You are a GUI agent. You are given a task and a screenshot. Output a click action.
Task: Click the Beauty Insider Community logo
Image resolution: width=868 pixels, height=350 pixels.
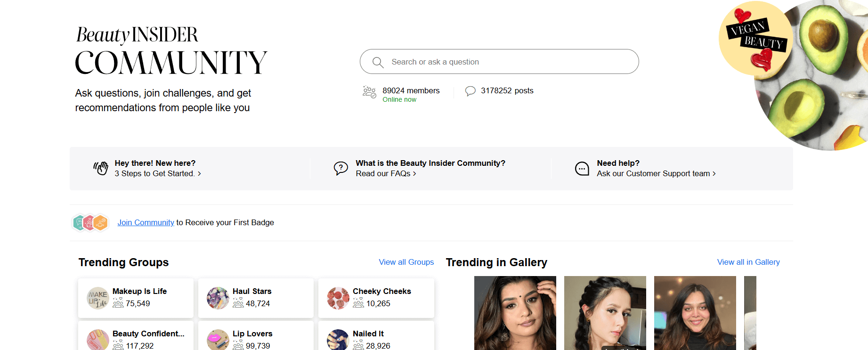tap(171, 50)
